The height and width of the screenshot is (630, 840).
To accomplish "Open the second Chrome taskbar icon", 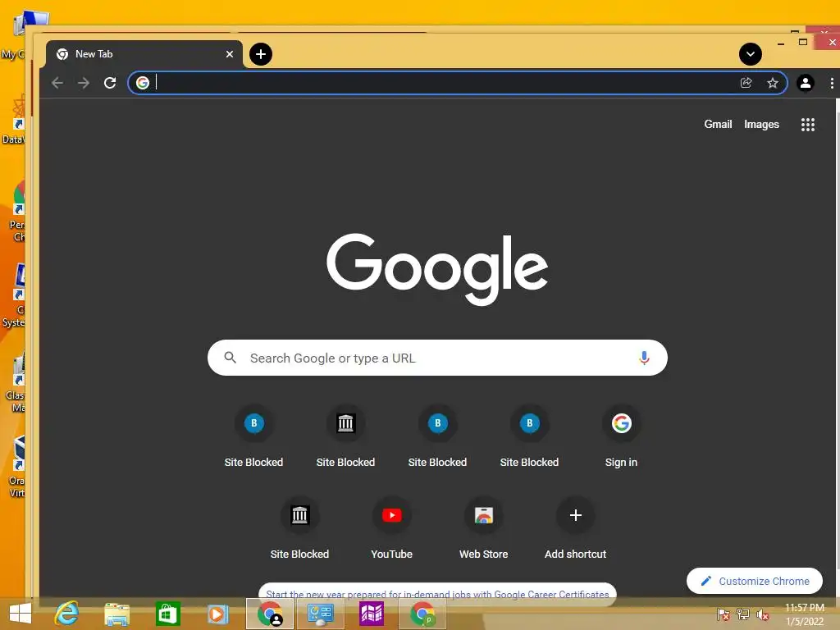I will [x=422, y=614].
